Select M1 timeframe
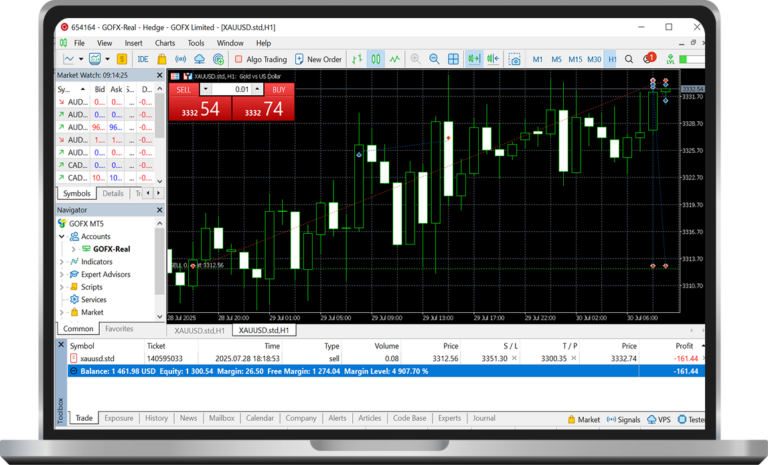Image resolution: width=768 pixels, height=465 pixels. click(x=537, y=59)
